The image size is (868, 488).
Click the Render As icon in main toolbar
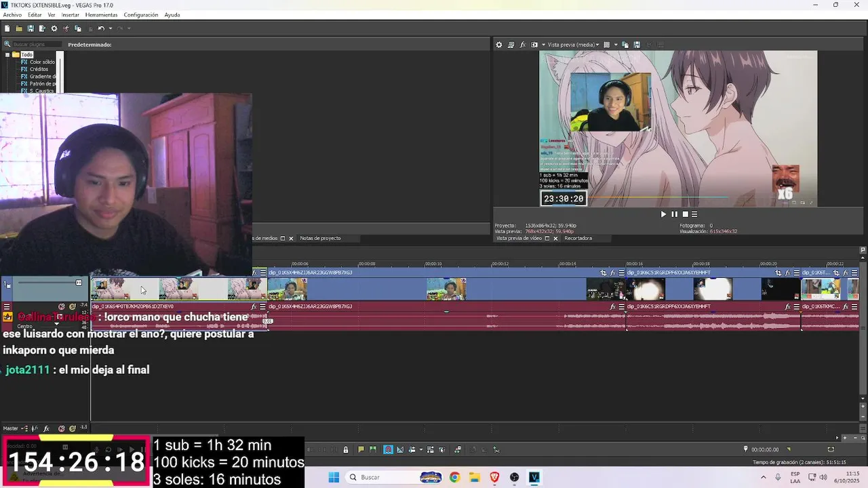pos(42,28)
